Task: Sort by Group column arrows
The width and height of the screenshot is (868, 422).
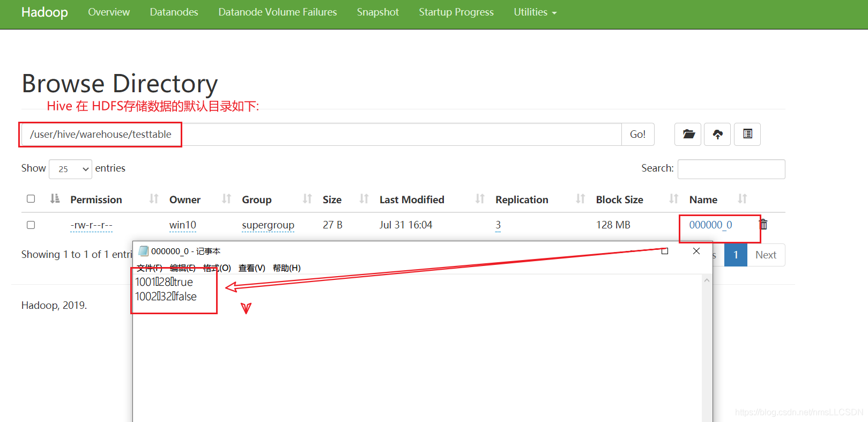Action: click(307, 199)
